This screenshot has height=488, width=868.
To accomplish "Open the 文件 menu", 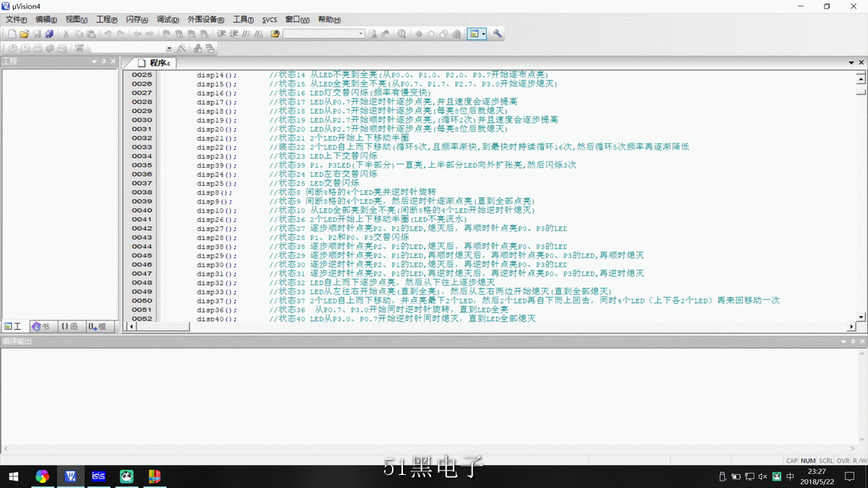I will 16,20.
